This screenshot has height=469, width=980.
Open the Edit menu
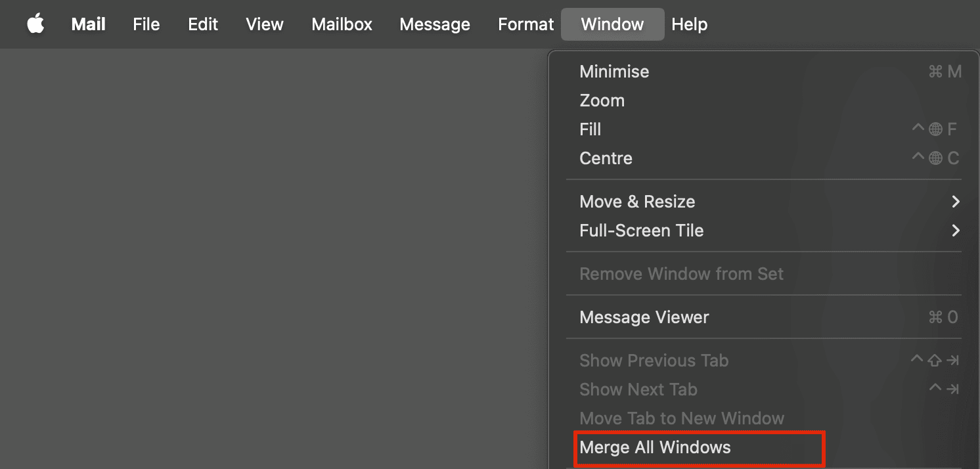[x=203, y=25]
